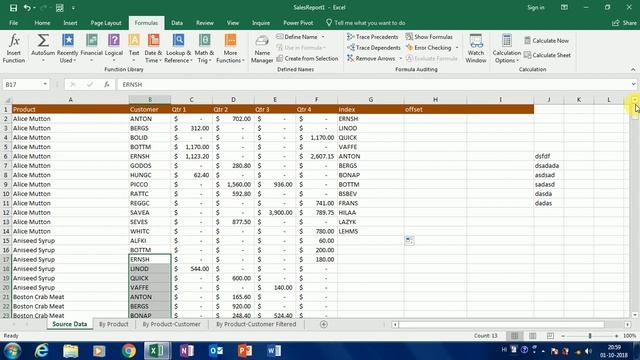
Task: Switch to Normal view
Action: pyautogui.click(x=514, y=336)
